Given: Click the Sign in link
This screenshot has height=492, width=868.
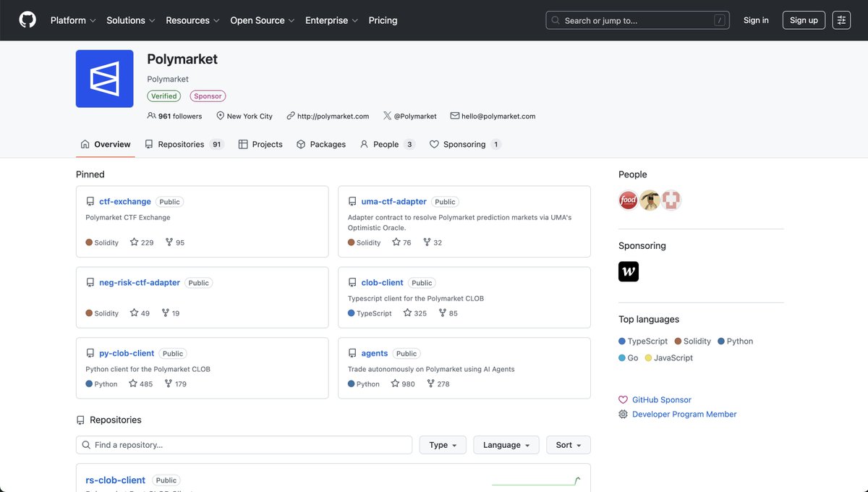Looking at the screenshot, I should coord(756,20).
